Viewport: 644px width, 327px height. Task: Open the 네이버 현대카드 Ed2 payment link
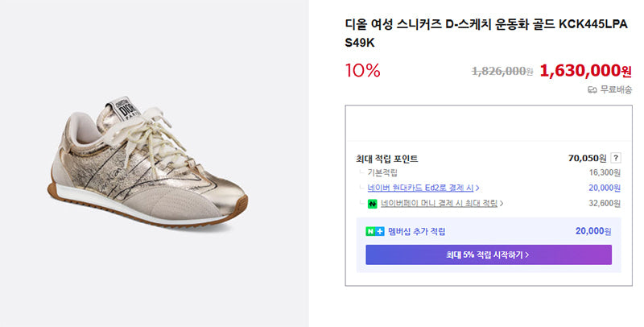420,188
